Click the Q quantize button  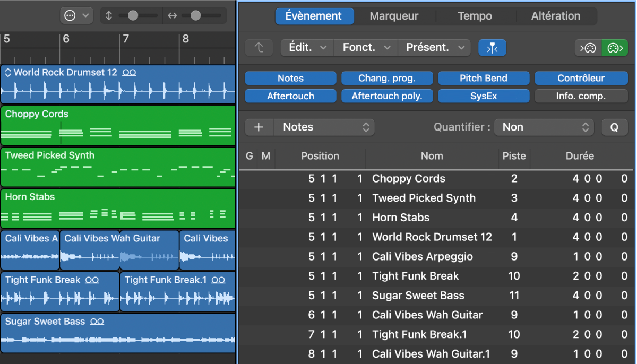tap(614, 127)
